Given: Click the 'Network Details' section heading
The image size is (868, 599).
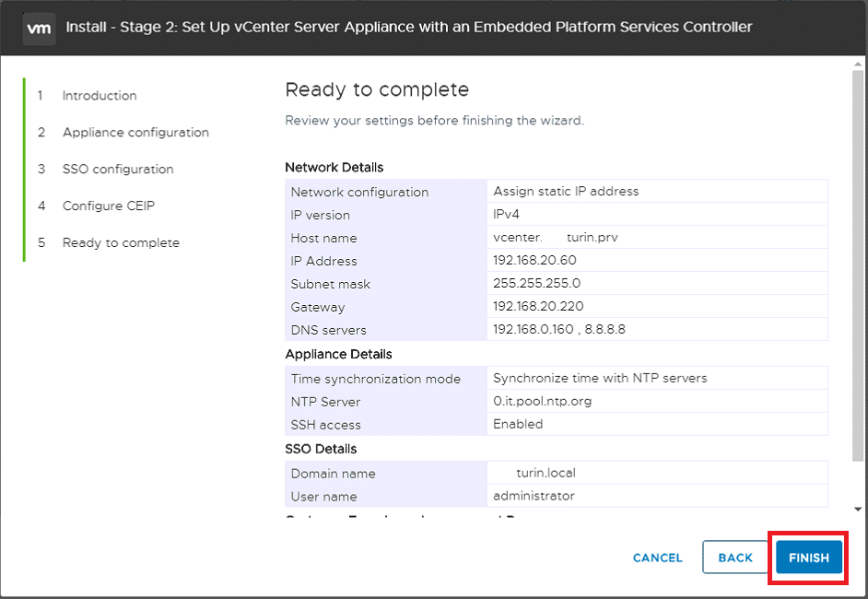Looking at the screenshot, I should [334, 167].
